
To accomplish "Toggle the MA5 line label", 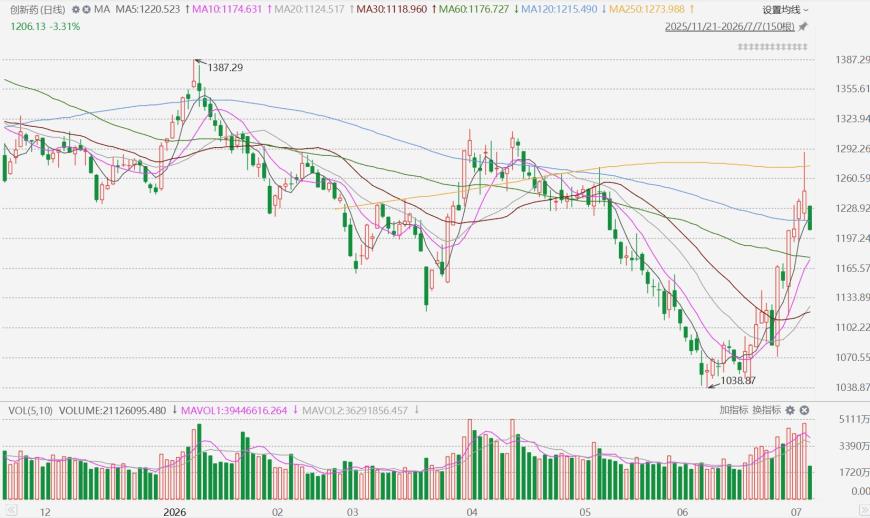I will pos(148,9).
